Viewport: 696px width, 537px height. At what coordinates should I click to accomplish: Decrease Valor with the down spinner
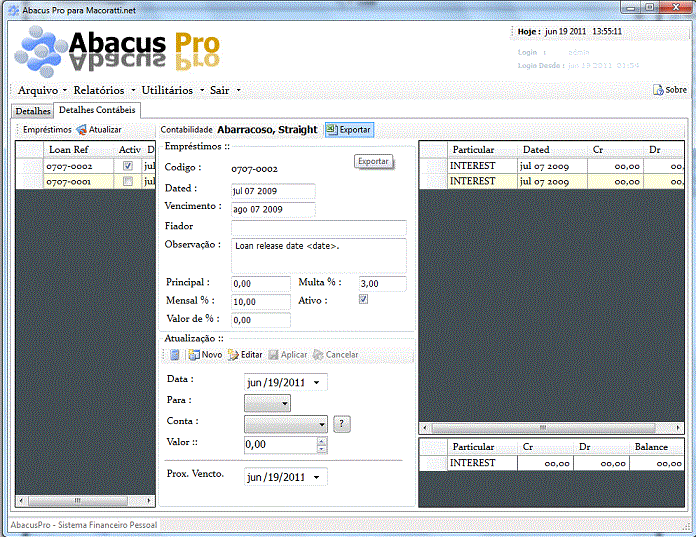click(x=322, y=449)
